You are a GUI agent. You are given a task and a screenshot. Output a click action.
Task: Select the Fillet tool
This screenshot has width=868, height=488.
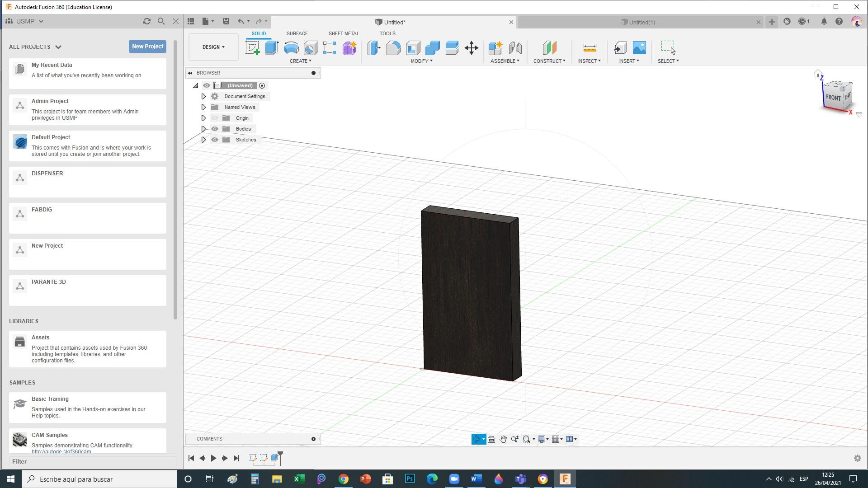pyautogui.click(x=394, y=48)
